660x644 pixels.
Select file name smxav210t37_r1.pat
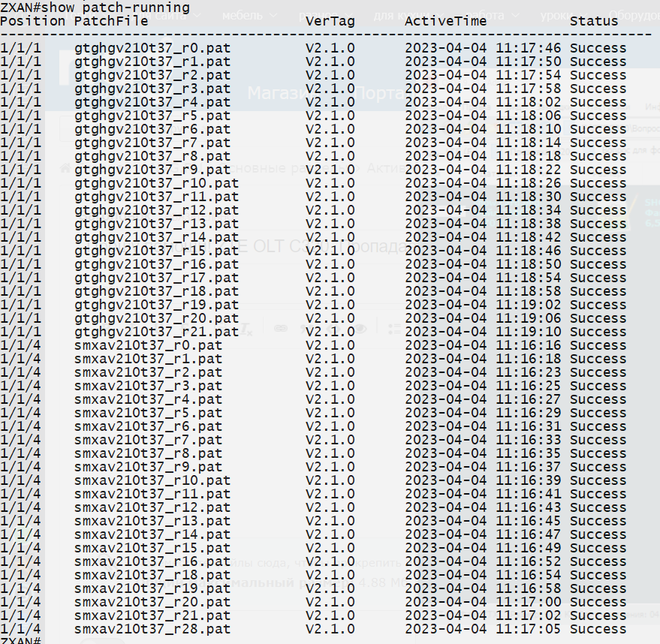(x=148, y=359)
